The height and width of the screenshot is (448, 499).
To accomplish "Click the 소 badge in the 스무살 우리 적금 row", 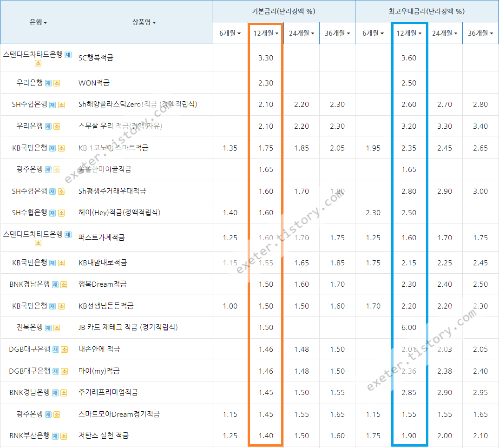I will pos(57,126).
